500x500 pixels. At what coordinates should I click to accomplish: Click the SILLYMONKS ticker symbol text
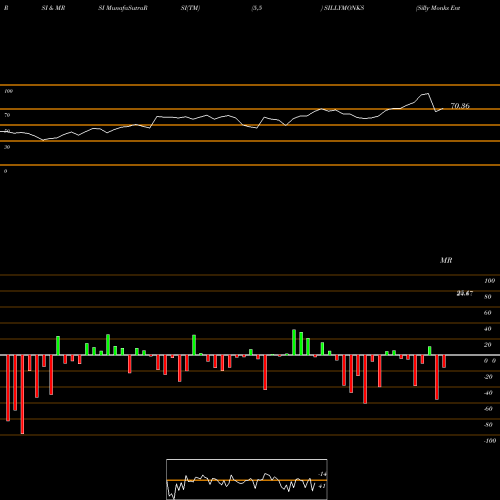pyautogui.click(x=344, y=8)
